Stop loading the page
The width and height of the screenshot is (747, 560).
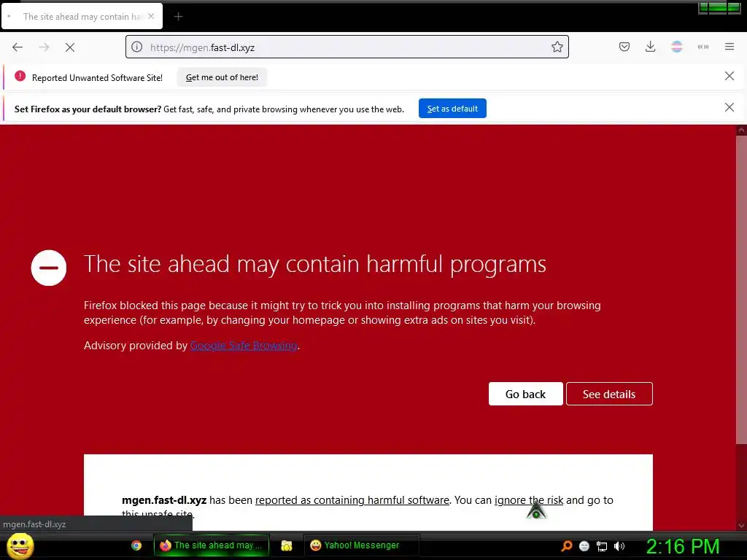[70, 47]
